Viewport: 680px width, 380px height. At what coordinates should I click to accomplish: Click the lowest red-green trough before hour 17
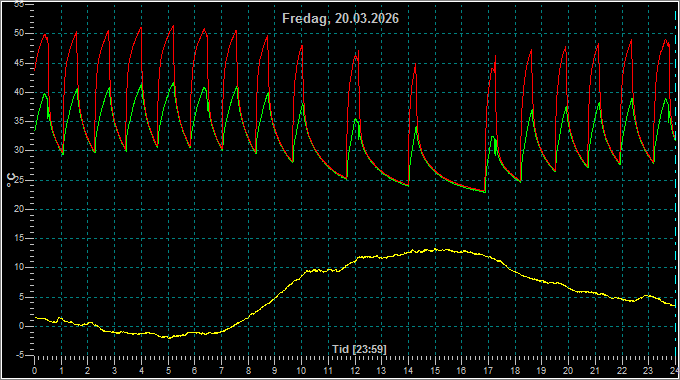pyautogui.click(x=484, y=192)
